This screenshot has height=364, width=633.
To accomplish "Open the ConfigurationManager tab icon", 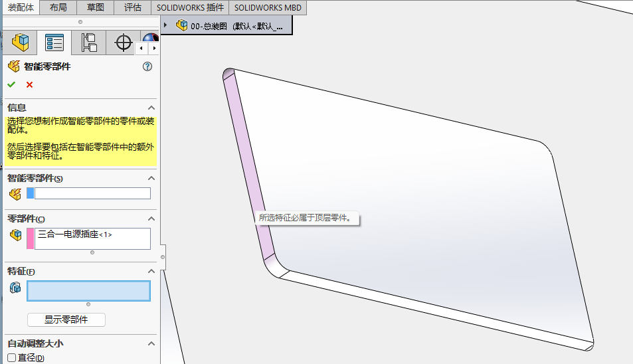I will click(88, 43).
